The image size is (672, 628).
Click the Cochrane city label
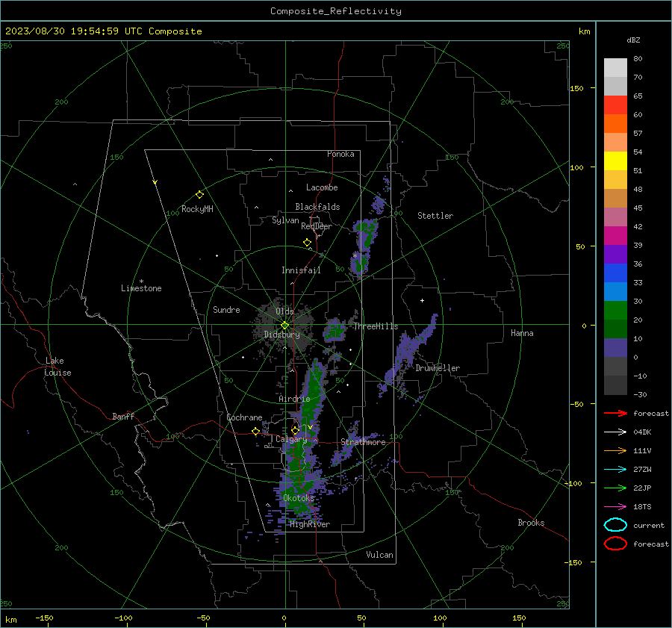point(244,417)
